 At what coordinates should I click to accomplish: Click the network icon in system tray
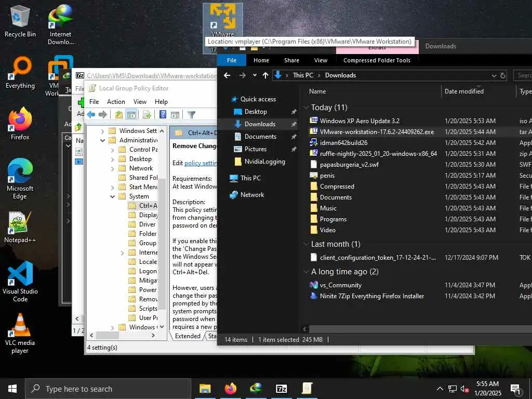click(453, 389)
